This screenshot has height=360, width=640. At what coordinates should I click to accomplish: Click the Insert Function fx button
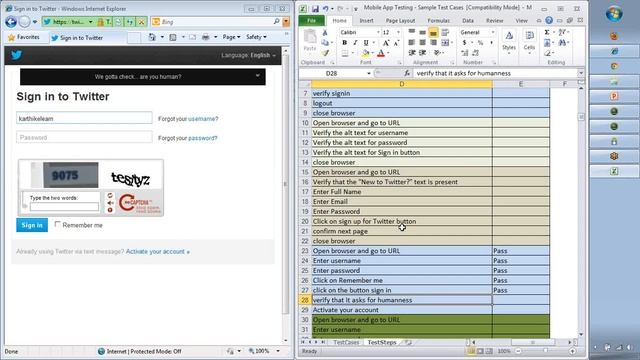click(x=407, y=73)
